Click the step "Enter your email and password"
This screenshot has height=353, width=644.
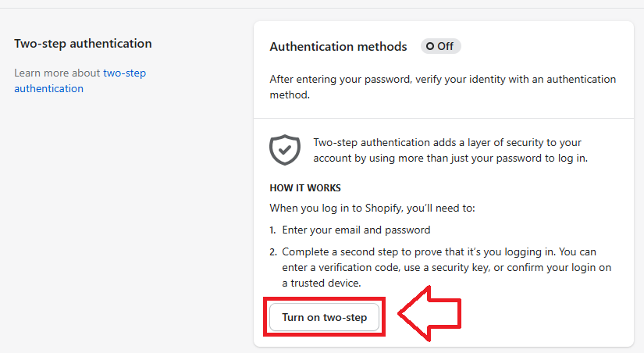click(356, 230)
